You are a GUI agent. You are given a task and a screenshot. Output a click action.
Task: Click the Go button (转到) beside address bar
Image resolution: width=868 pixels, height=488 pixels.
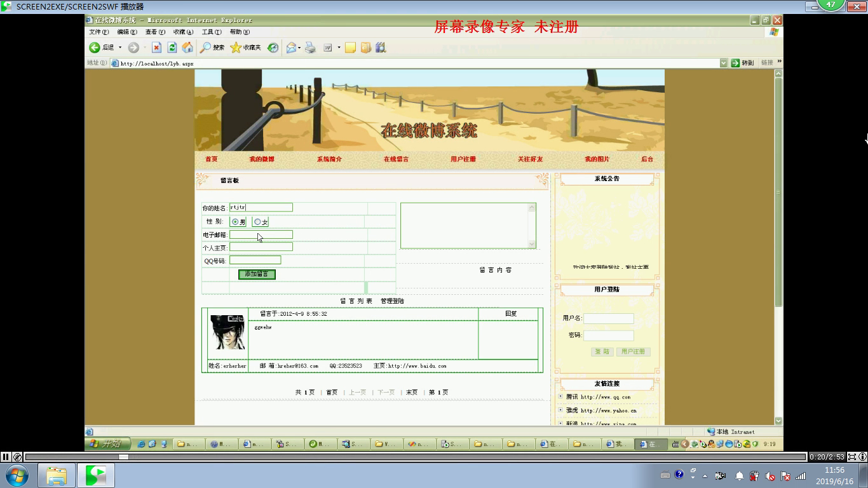pyautogui.click(x=742, y=63)
